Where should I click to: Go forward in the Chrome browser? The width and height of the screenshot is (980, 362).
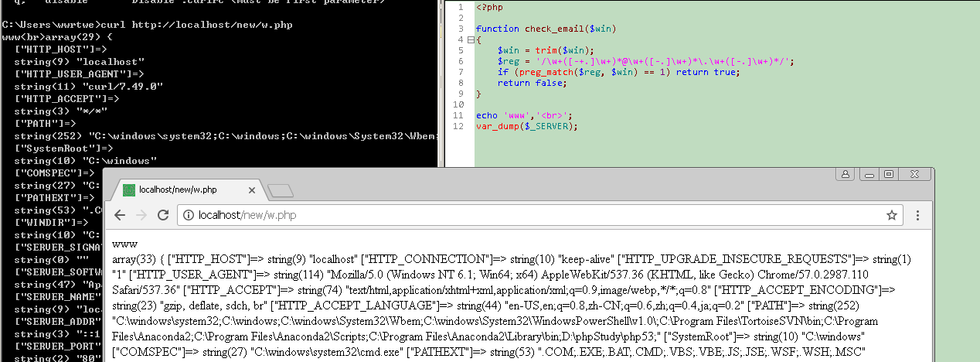click(x=141, y=215)
